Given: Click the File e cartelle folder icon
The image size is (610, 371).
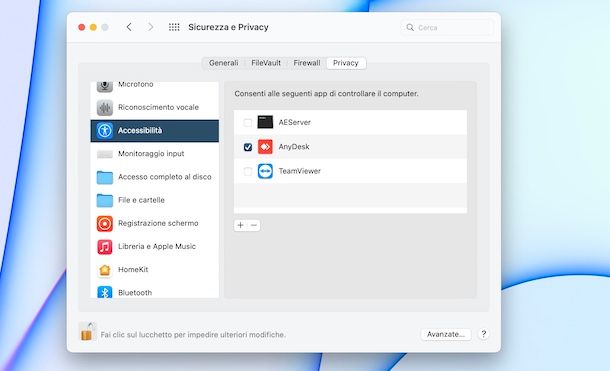Looking at the screenshot, I should pyautogui.click(x=105, y=200).
